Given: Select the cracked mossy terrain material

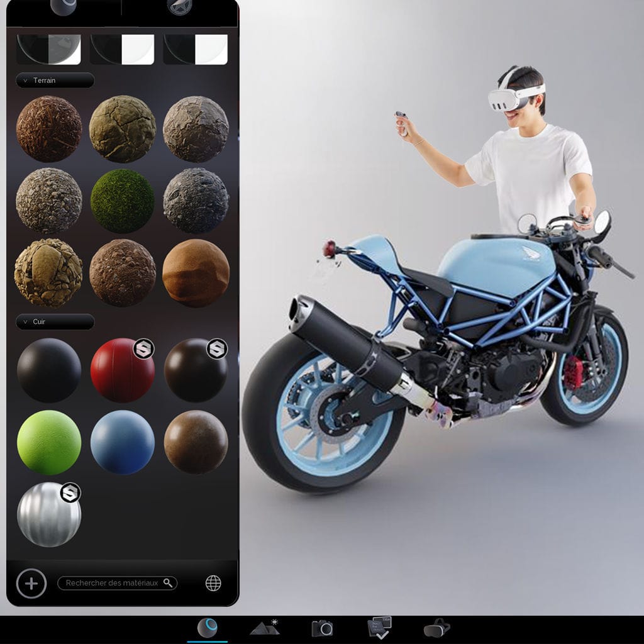Looking at the screenshot, I should point(123,129).
